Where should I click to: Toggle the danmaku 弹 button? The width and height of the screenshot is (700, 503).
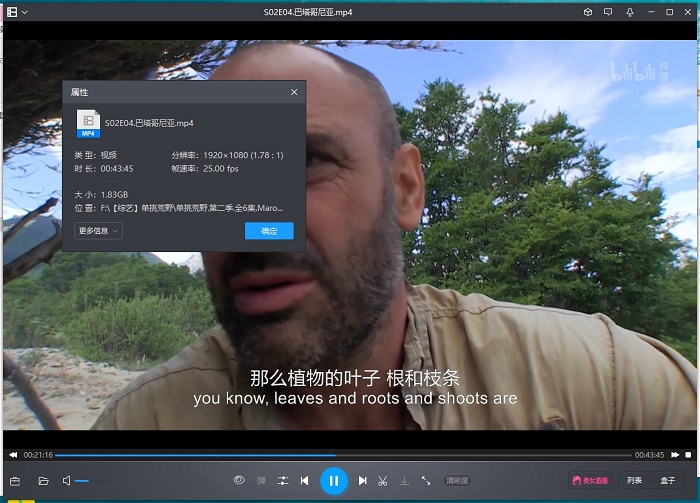tap(261, 481)
